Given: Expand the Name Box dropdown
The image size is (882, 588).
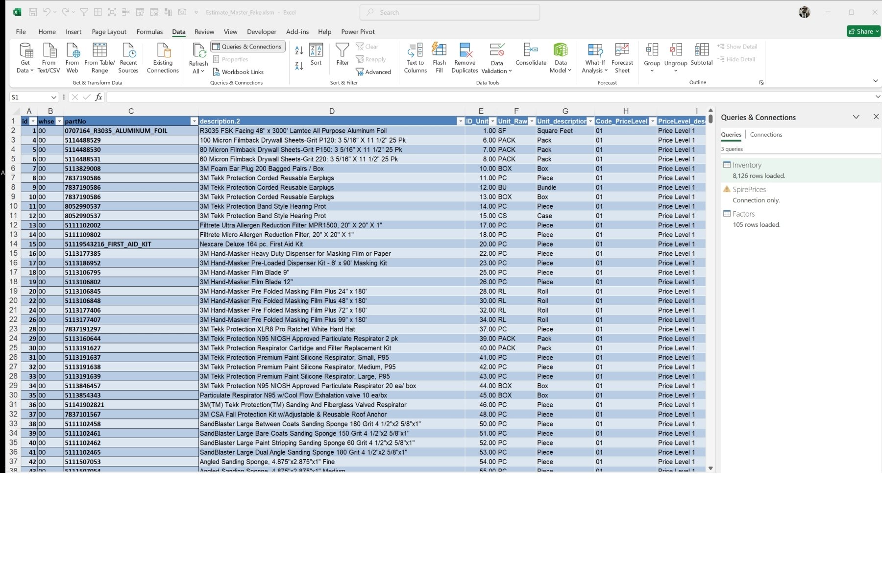Looking at the screenshot, I should point(53,98).
